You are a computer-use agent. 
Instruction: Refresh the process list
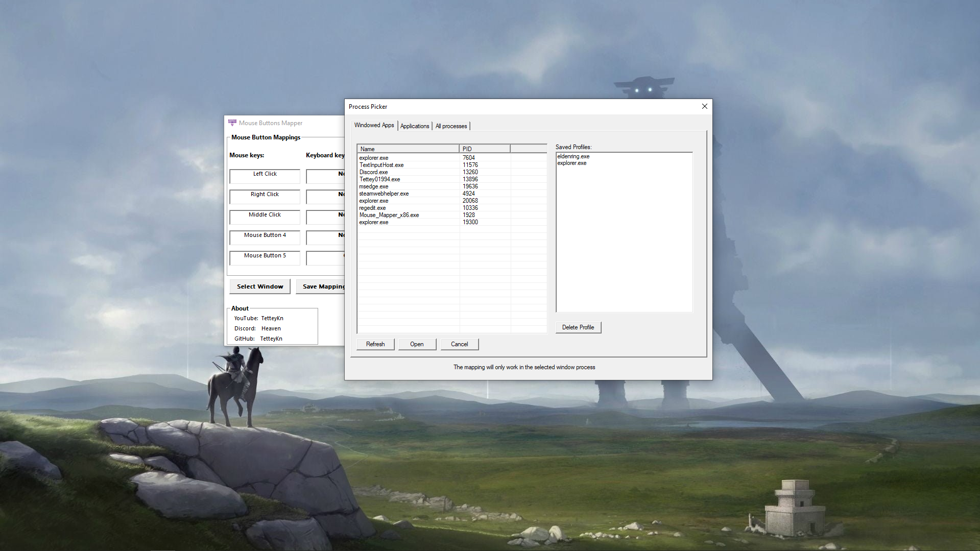[375, 344]
